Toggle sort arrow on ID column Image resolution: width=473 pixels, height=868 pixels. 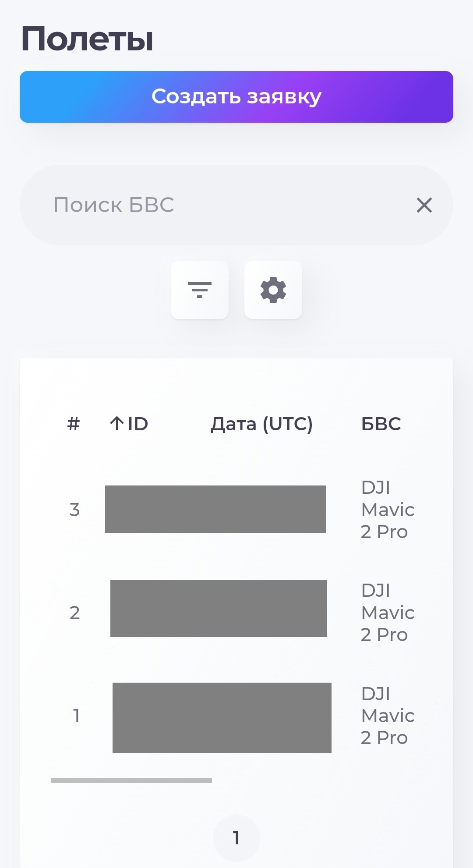pos(117,423)
